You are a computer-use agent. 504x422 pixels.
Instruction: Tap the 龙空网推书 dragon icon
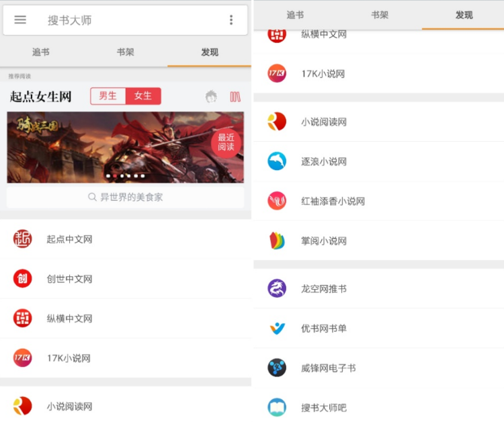(x=277, y=288)
